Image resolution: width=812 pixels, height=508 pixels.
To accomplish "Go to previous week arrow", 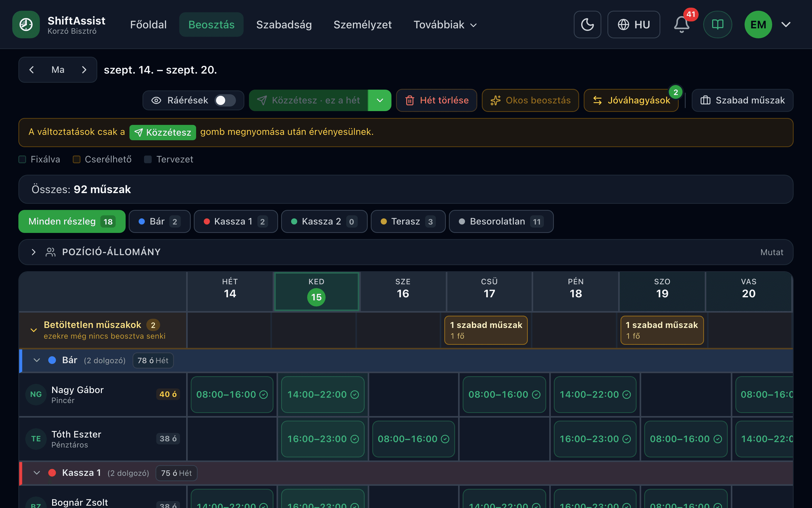I will 32,69.
